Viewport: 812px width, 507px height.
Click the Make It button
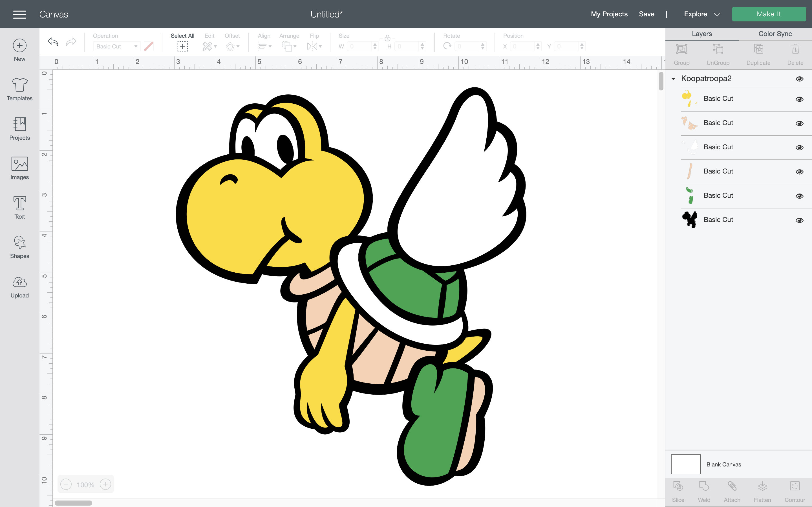pyautogui.click(x=769, y=14)
